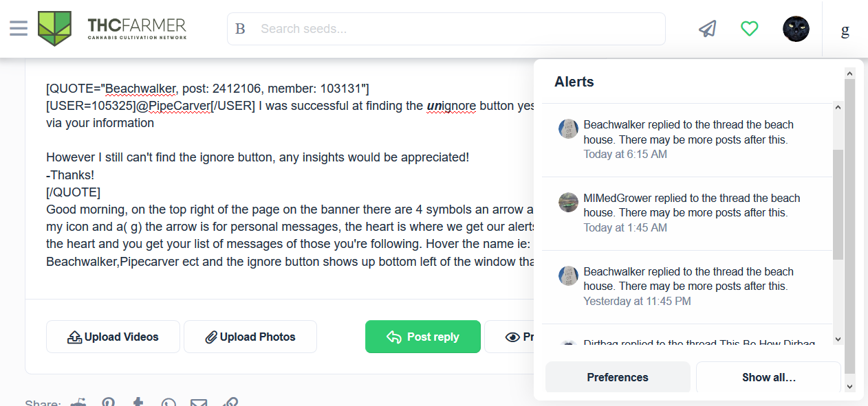Click outer alerts panel scroll-down arrow
This screenshot has height=406, width=868.
tap(849, 387)
